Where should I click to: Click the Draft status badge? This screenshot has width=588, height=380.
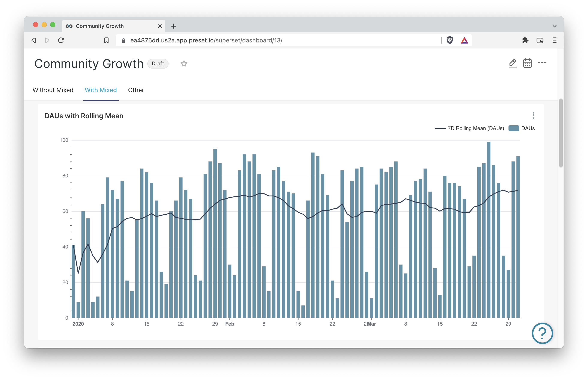point(158,64)
